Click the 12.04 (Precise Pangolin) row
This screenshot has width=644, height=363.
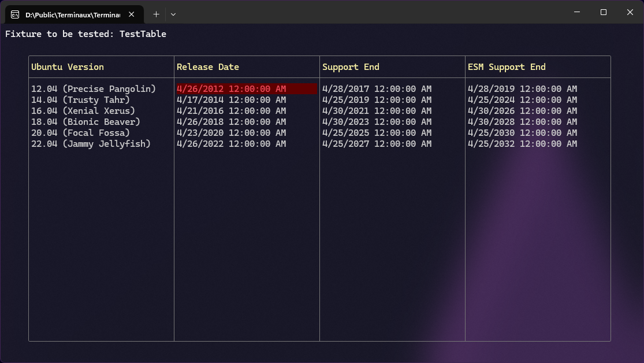pos(94,89)
